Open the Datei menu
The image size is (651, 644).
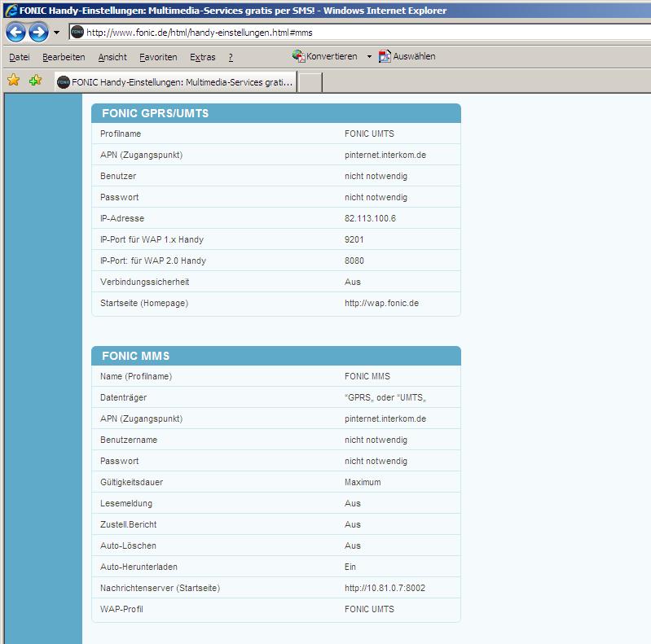(19, 57)
